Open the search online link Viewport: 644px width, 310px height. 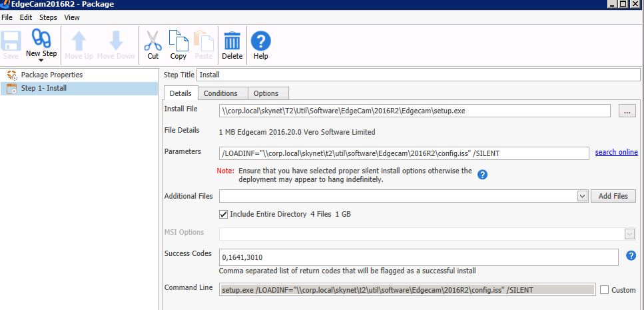616,153
